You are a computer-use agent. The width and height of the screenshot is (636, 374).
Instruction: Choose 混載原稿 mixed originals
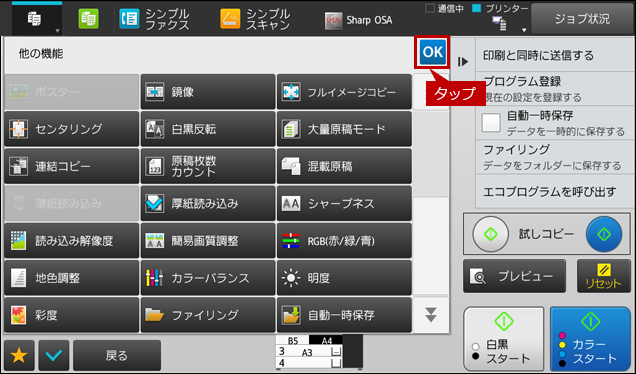[344, 166]
